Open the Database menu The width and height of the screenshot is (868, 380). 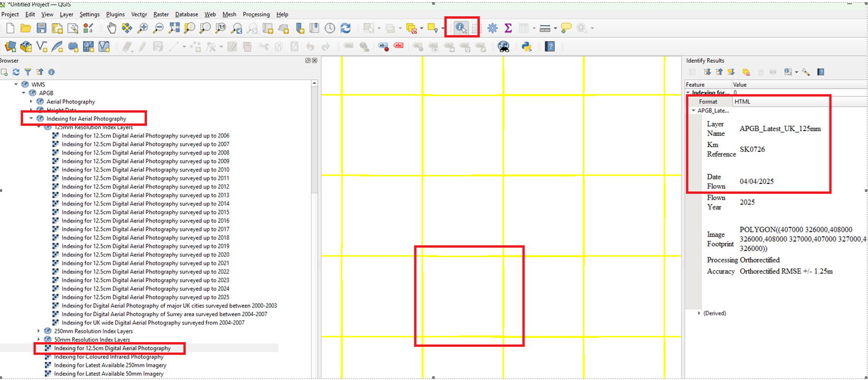[x=186, y=14]
